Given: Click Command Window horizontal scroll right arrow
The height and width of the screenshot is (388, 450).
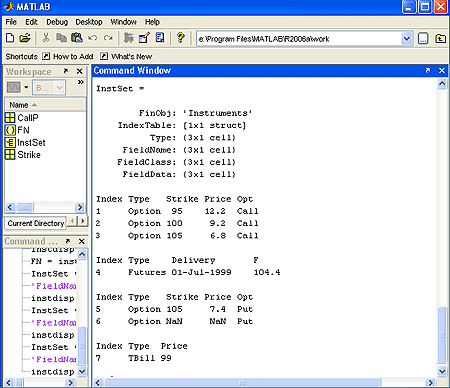Looking at the screenshot, I should click(x=430, y=383).
